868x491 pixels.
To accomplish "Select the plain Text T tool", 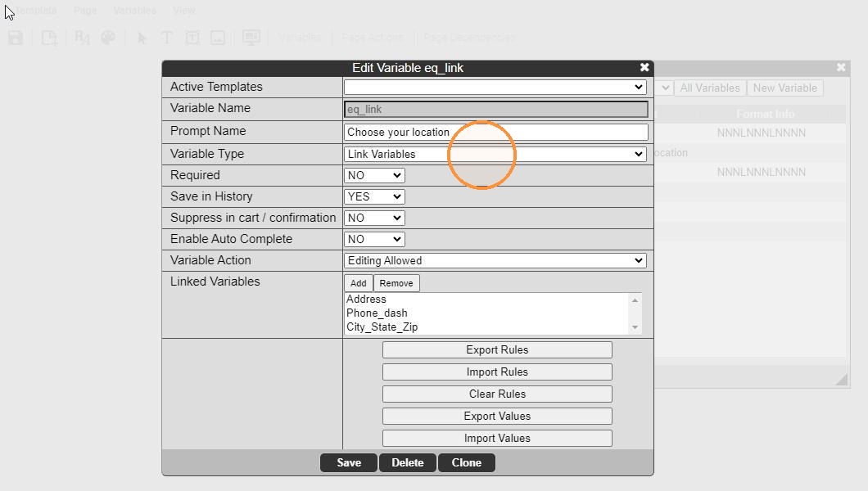I will (166, 38).
